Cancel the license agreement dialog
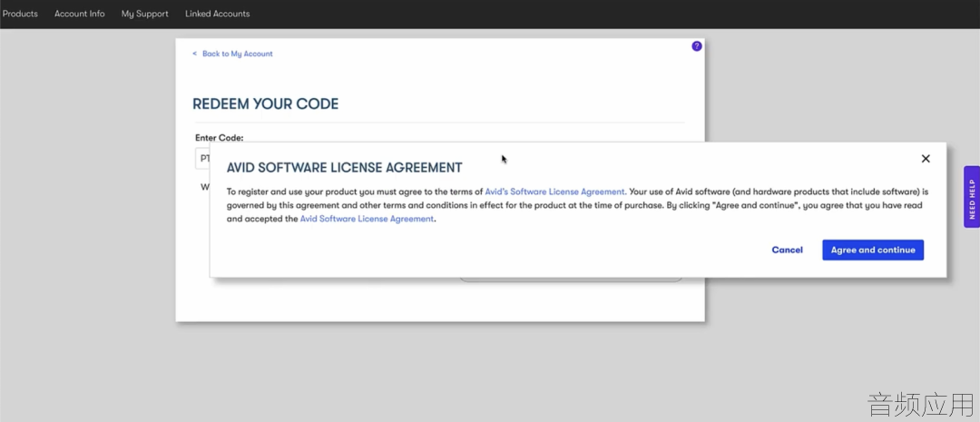The height and width of the screenshot is (422, 980). click(x=787, y=250)
